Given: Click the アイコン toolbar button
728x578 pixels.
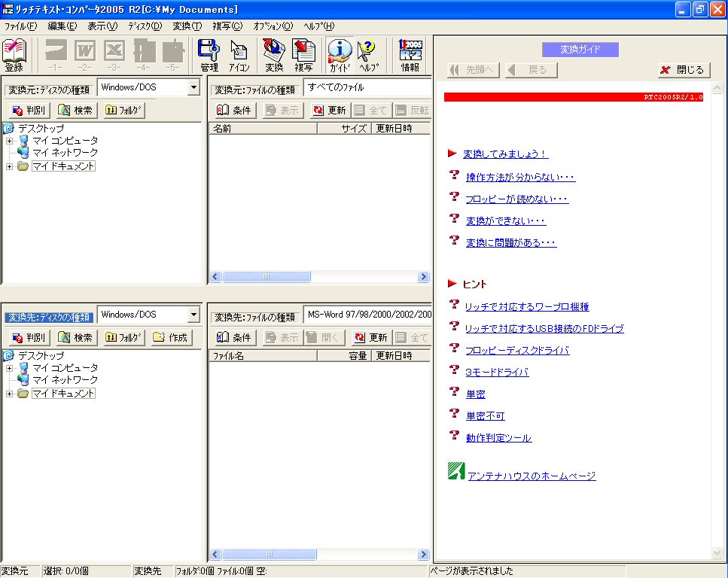Looking at the screenshot, I should point(239,55).
